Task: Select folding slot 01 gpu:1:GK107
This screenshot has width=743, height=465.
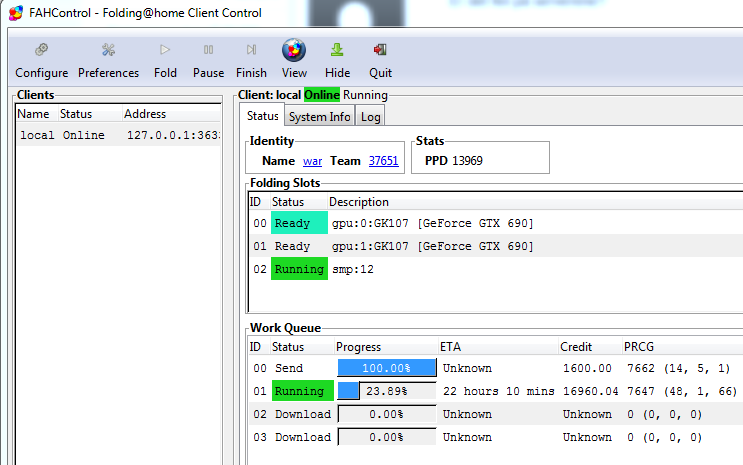Action: point(496,246)
